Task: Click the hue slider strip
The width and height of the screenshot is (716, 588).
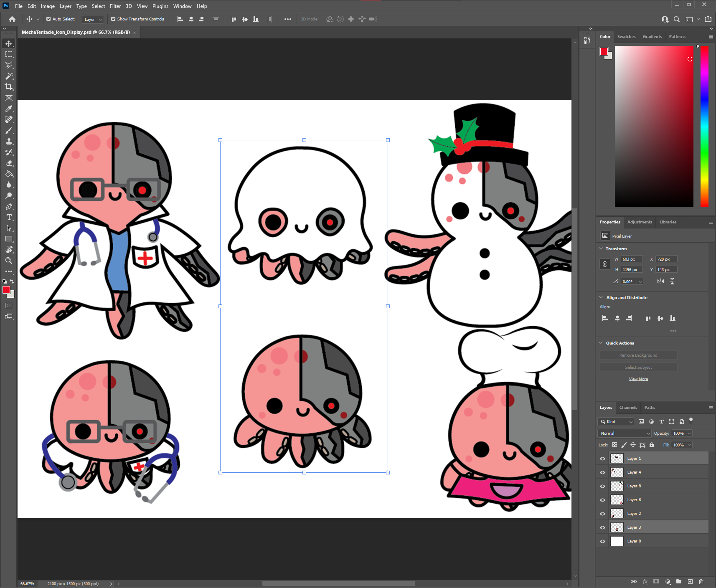Action: click(x=704, y=126)
